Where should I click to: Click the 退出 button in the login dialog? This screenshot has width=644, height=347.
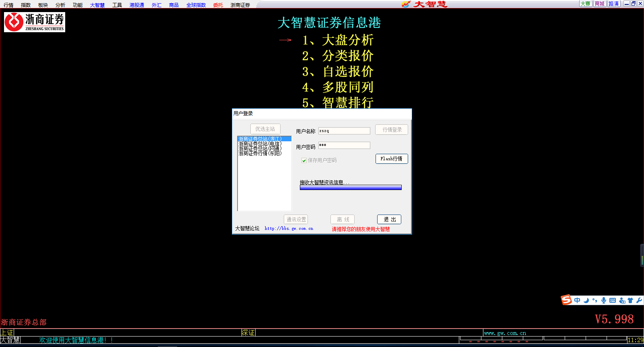coord(389,219)
